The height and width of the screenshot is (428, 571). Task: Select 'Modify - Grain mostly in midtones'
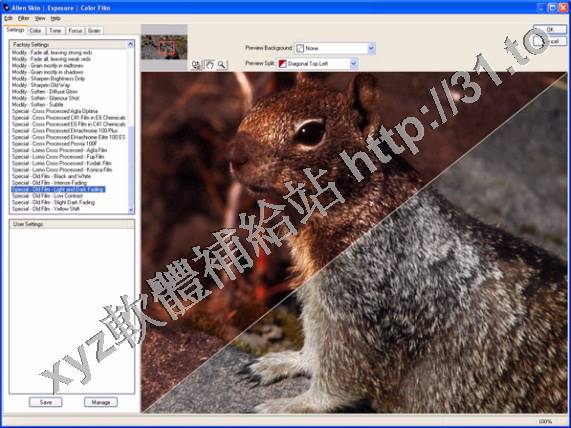point(47,66)
